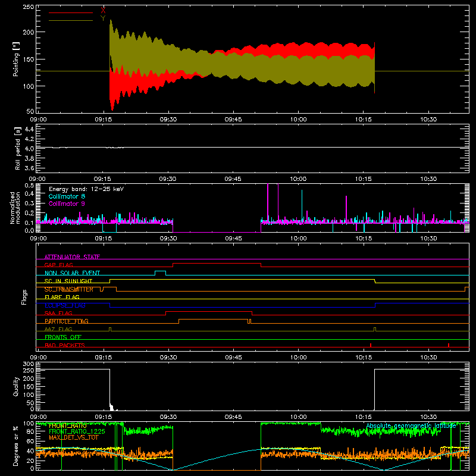Click 09:15 time label under Pointing plot
476x476 pixels.
tap(103, 120)
